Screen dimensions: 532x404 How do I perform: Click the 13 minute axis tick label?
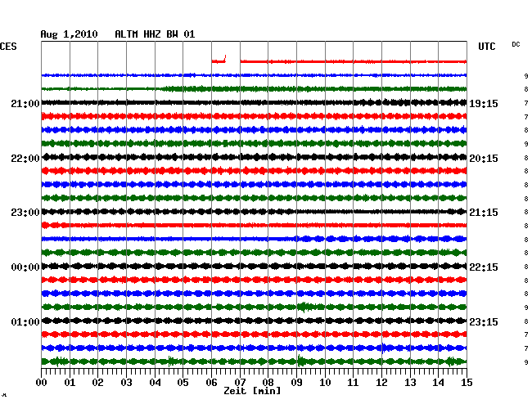click(x=410, y=383)
